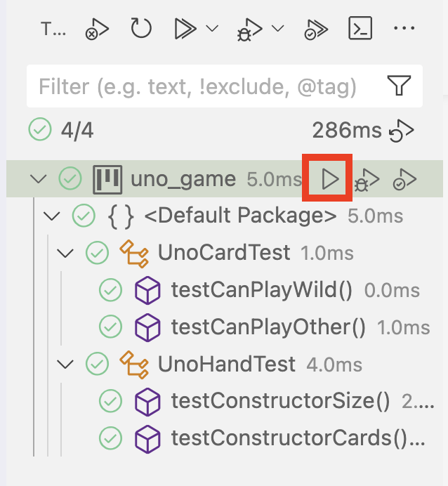Collapse the Default Package node
The image size is (448, 486).
[52, 216]
